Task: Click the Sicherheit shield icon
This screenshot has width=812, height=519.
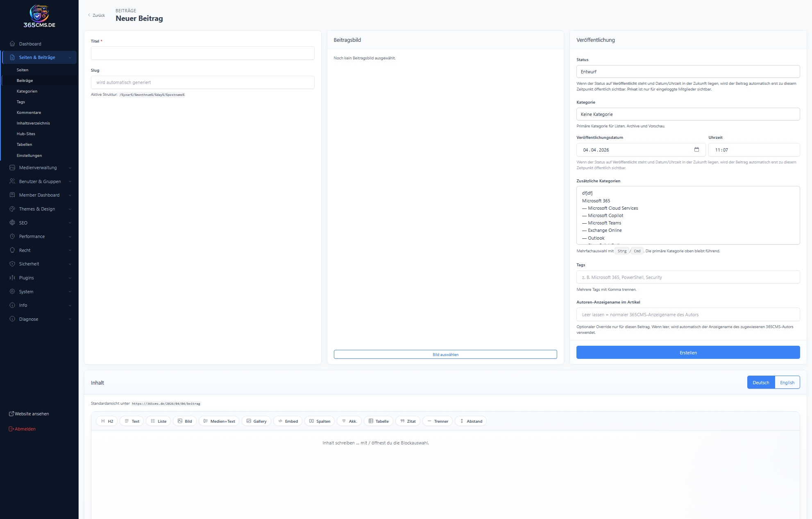Action: tap(12, 264)
